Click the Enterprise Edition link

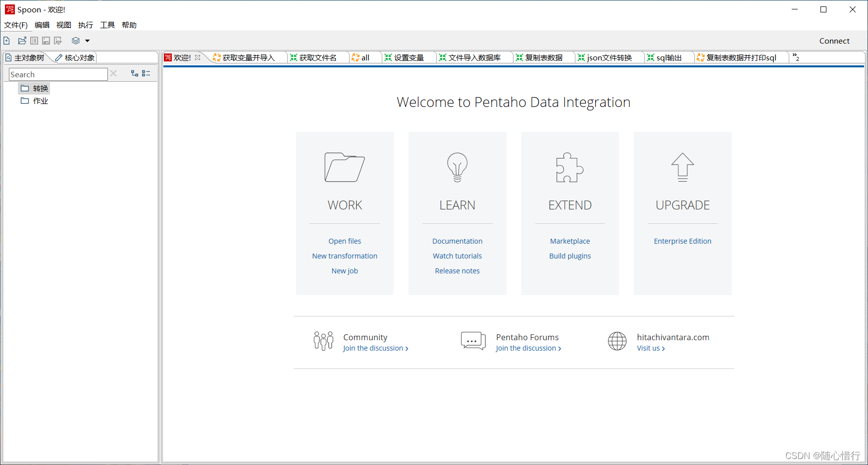683,241
